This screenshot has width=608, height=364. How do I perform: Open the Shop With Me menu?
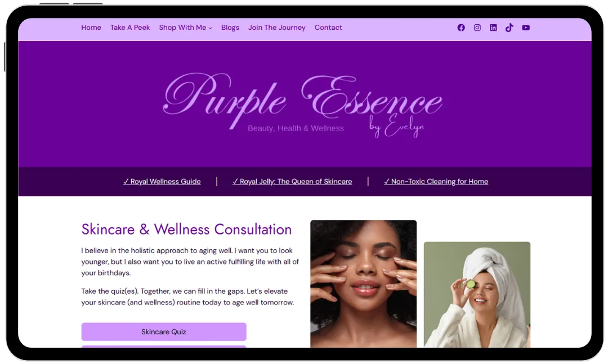[182, 28]
